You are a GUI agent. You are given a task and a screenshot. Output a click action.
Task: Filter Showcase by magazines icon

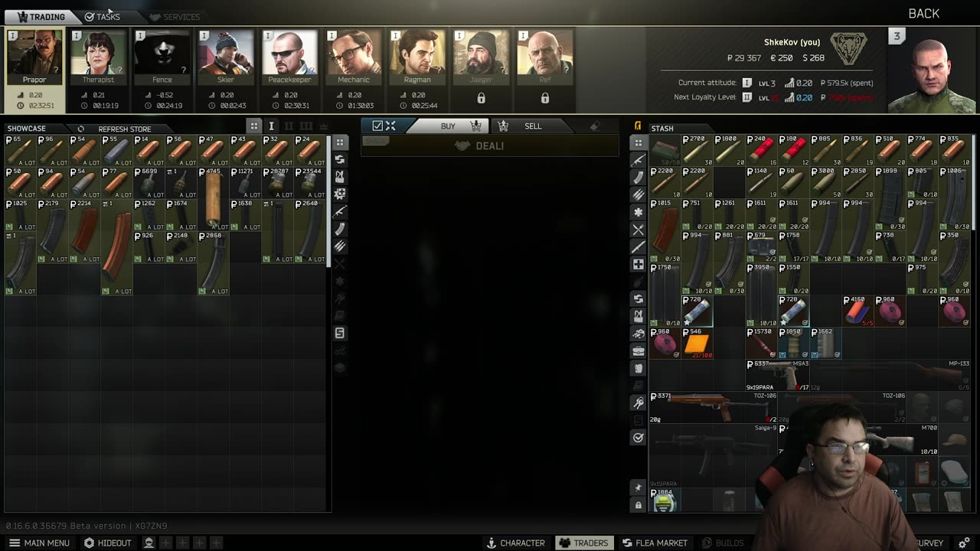pyautogui.click(x=340, y=229)
